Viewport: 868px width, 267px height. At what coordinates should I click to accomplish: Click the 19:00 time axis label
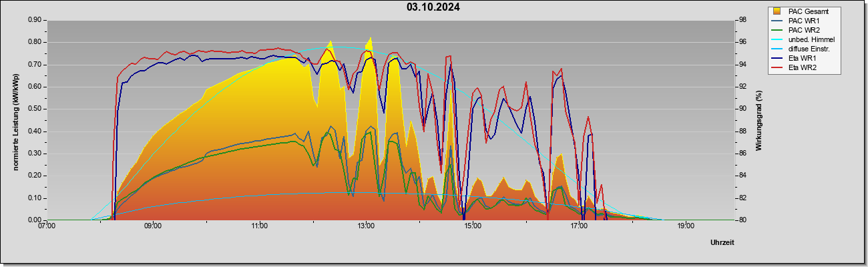pyautogui.click(x=686, y=226)
